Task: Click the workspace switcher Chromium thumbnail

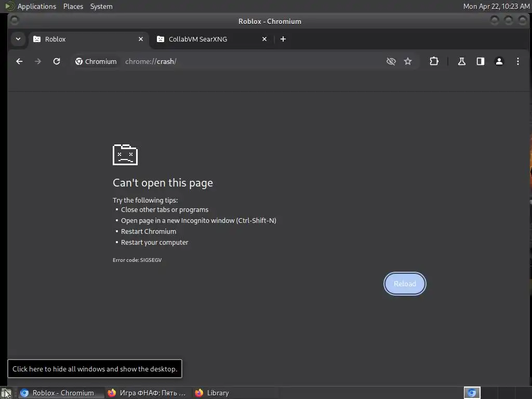Action: pos(472,393)
